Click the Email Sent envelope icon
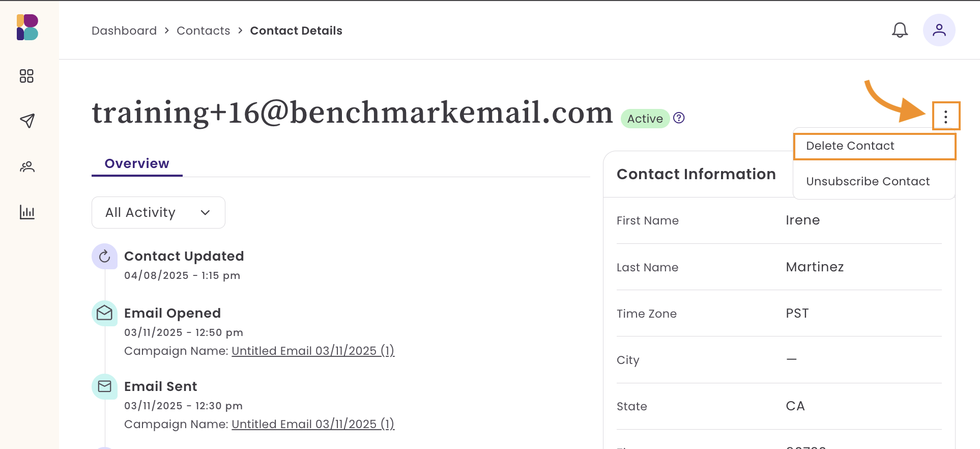This screenshot has width=980, height=449. click(104, 386)
